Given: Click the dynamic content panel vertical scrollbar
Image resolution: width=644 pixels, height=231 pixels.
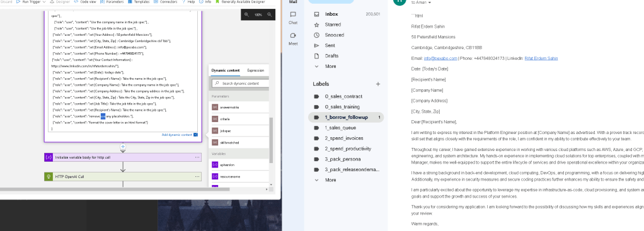Looking at the screenshot, I should (x=271, y=140).
